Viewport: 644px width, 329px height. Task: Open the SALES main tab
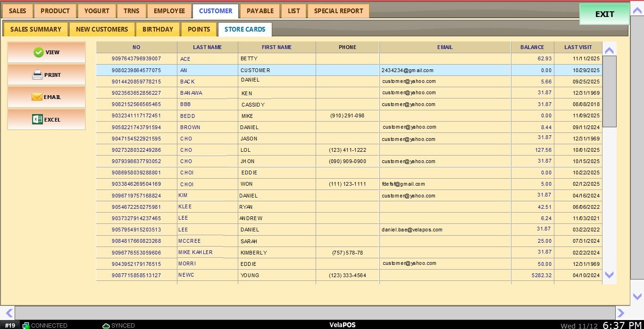pyautogui.click(x=17, y=11)
